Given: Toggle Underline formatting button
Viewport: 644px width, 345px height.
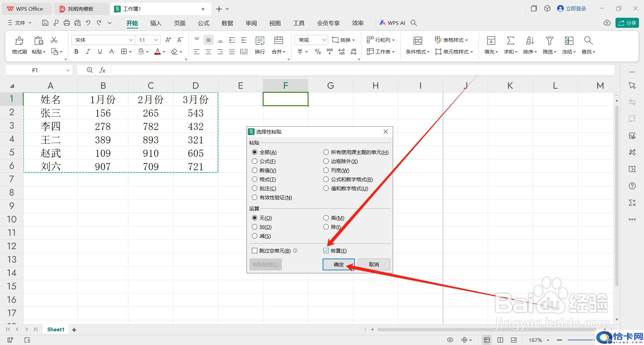Looking at the screenshot, I should click(100, 52).
